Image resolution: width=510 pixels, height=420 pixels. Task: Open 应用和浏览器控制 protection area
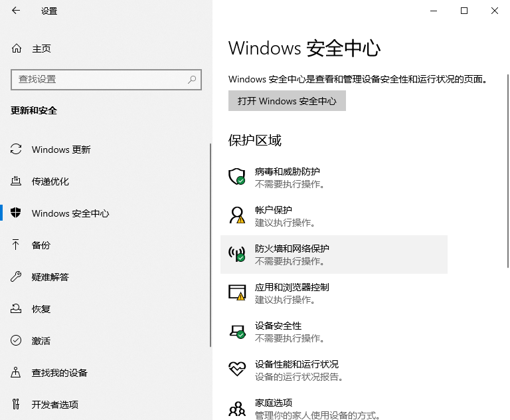tap(334, 293)
